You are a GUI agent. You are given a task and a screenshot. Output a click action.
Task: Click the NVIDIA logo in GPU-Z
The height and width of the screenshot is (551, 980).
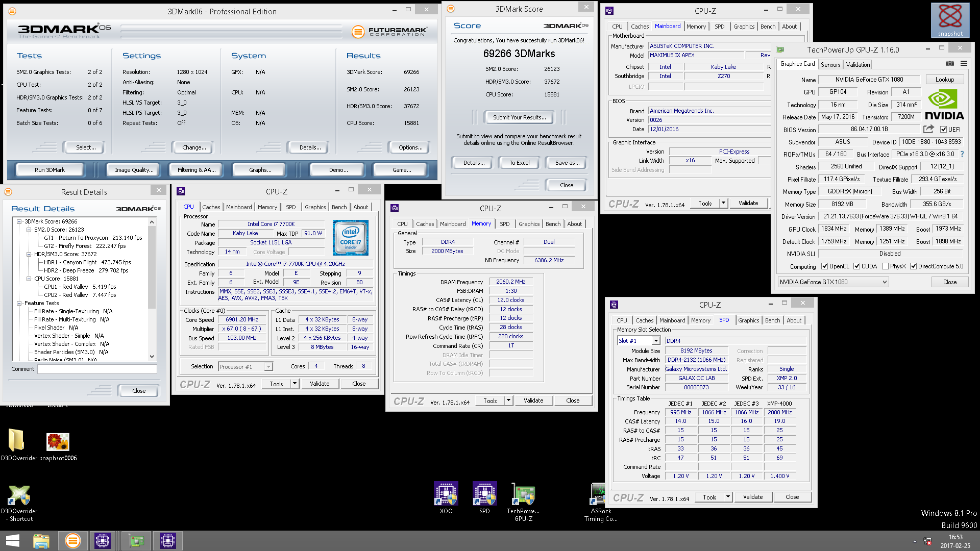944,104
